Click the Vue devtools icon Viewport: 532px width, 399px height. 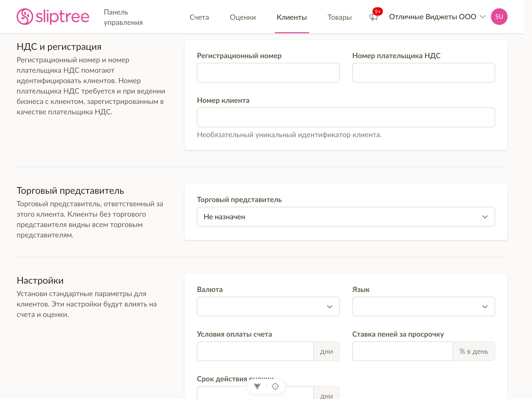point(257,387)
